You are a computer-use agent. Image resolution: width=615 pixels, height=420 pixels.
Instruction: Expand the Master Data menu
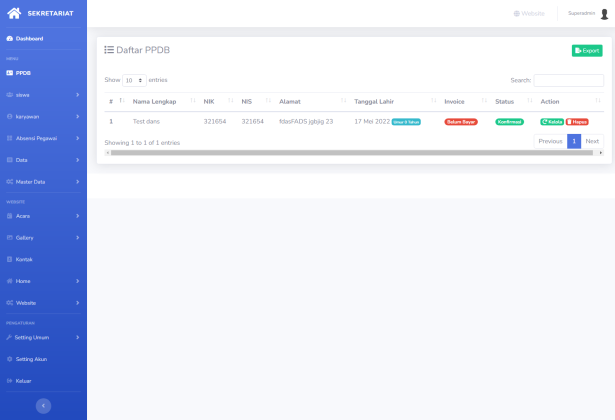click(43, 182)
